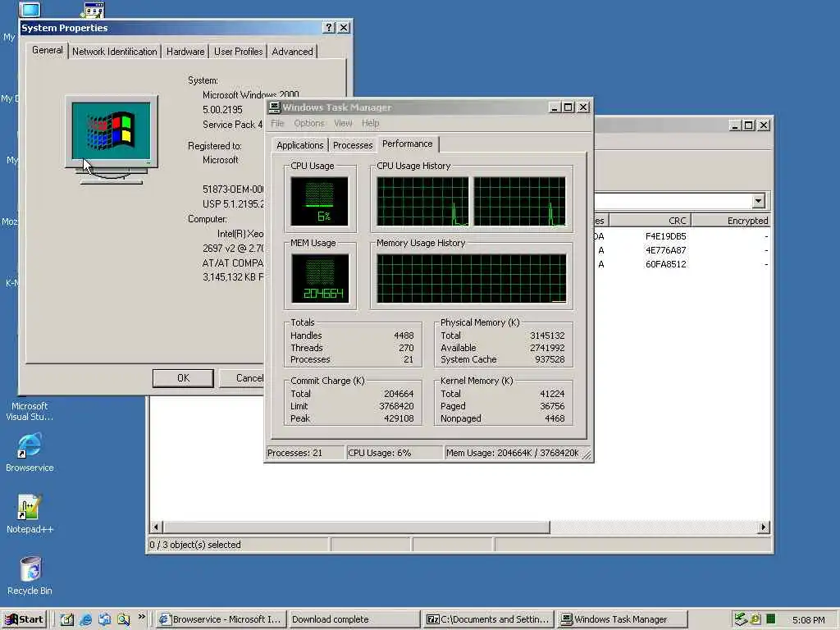Image resolution: width=840 pixels, height=630 pixels.
Task: Open the Advanced tab in System Properties
Action: [x=292, y=52]
